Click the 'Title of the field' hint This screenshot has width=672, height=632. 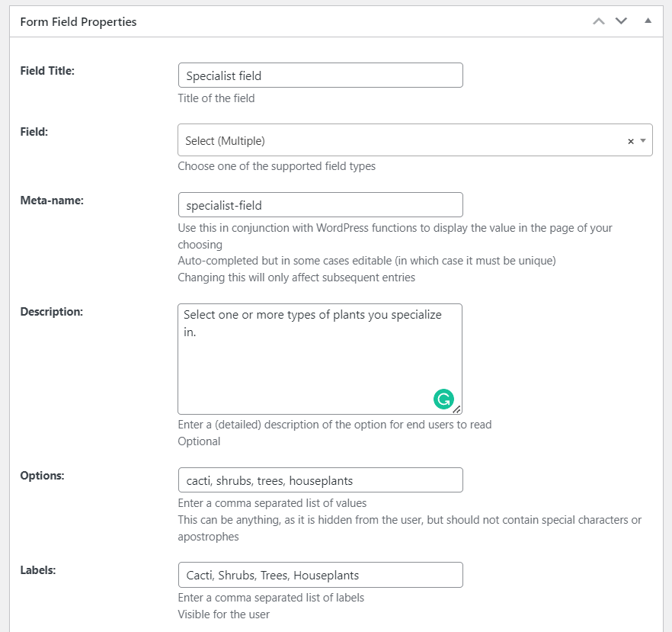point(216,98)
